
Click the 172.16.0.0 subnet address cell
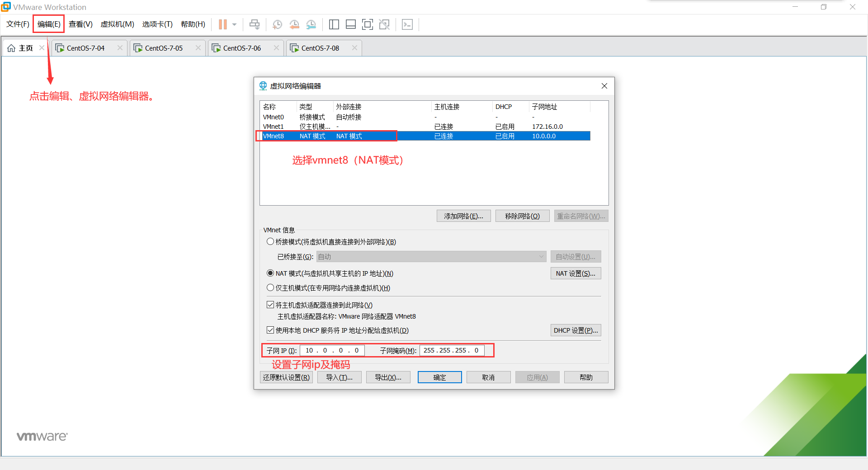click(547, 127)
